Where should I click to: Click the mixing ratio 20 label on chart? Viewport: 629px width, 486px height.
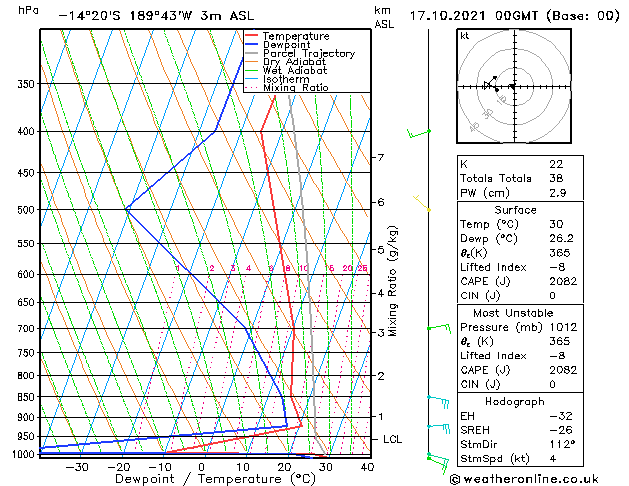coord(347,268)
